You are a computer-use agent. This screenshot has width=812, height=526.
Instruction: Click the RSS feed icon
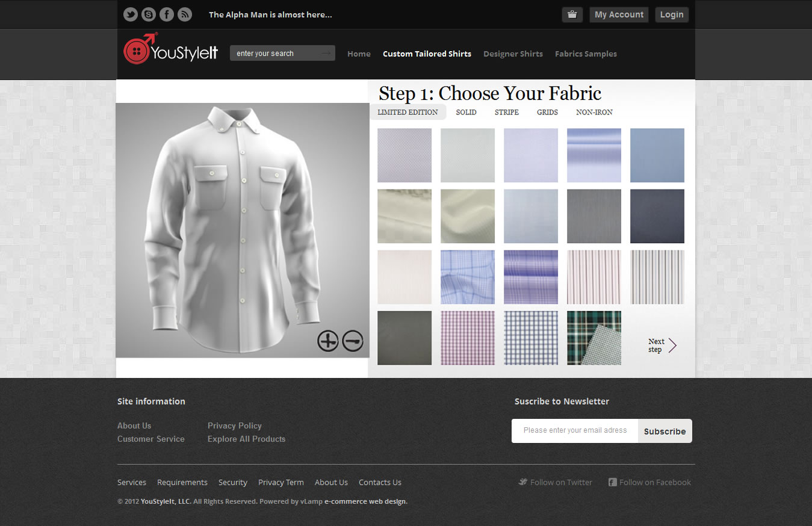pos(185,14)
